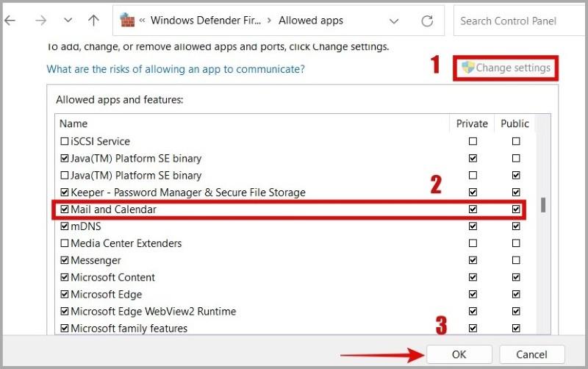Click shield icon on Change settings

click(x=468, y=68)
